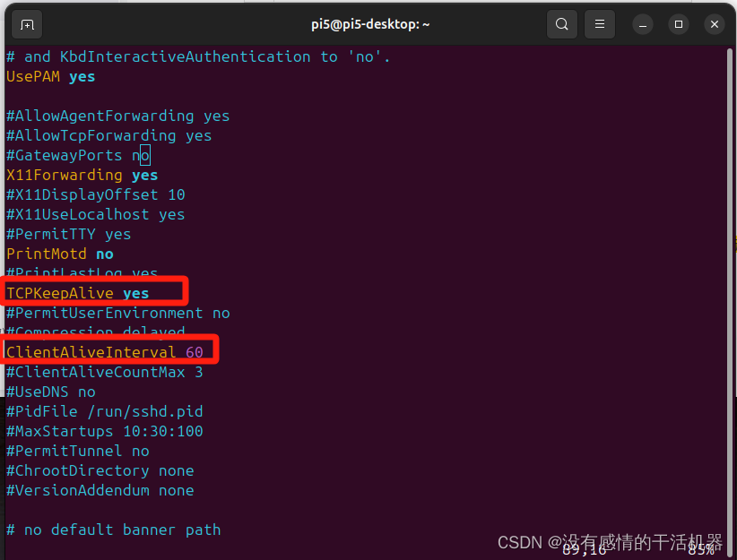Open the hamburger menu
The image size is (737, 560).
(600, 24)
